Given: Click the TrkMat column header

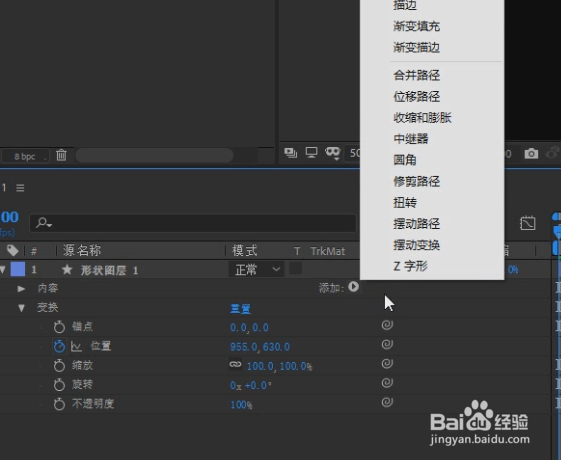Looking at the screenshot, I should pyautogui.click(x=327, y=251).
